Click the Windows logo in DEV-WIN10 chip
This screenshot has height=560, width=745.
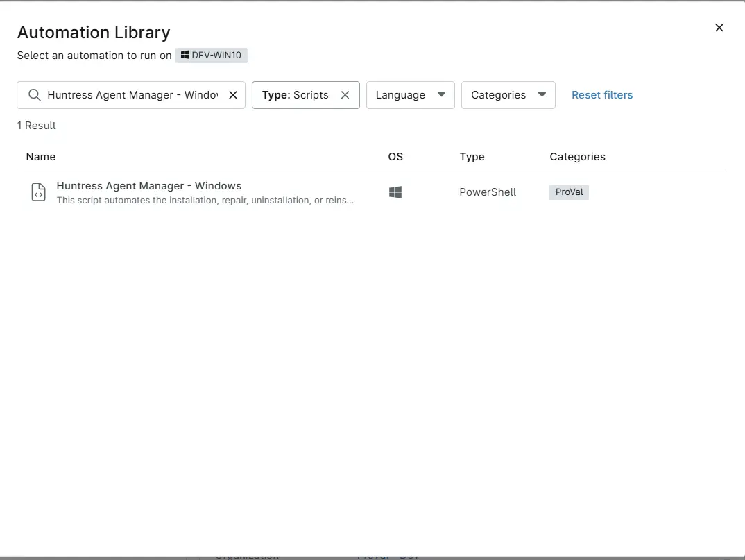[x=185, y=55]
